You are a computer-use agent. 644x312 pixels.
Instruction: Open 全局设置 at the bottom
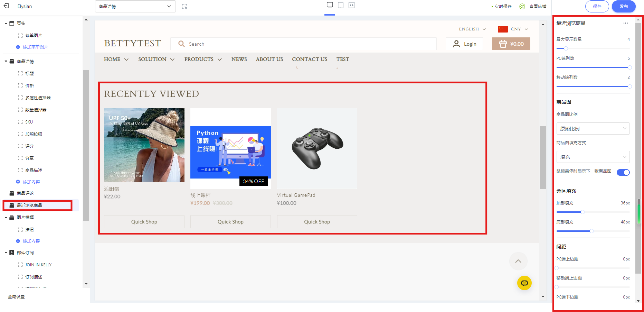pos(16,297)
